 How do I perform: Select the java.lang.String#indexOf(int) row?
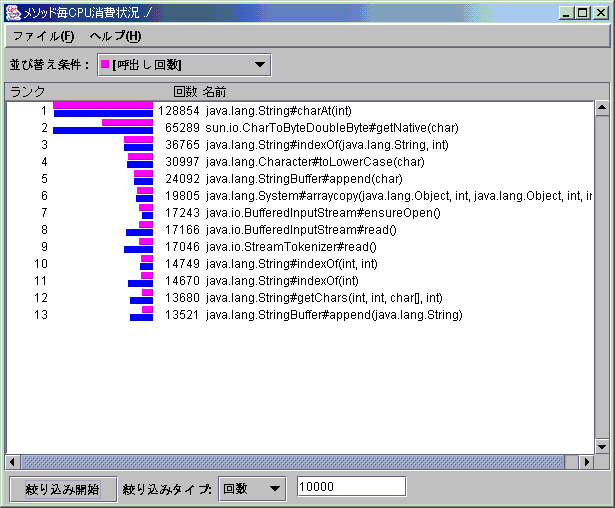coord(300,281)
